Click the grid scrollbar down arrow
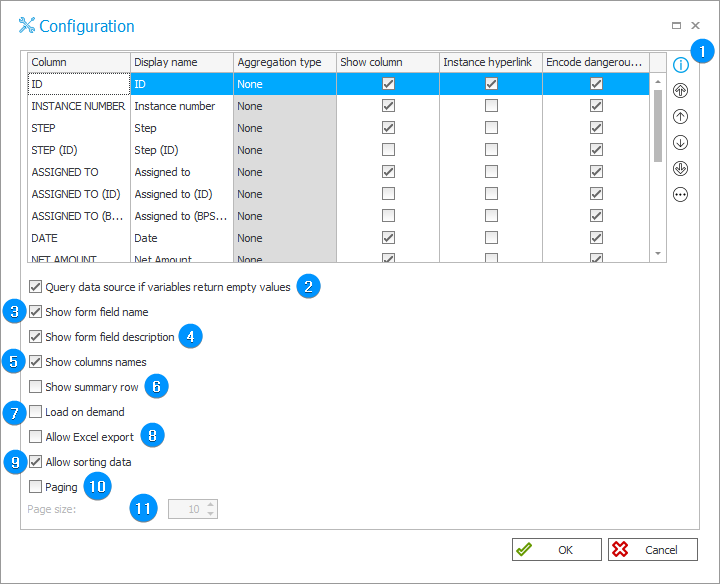This screenshot has height=584, width=720. pos(658,253)
